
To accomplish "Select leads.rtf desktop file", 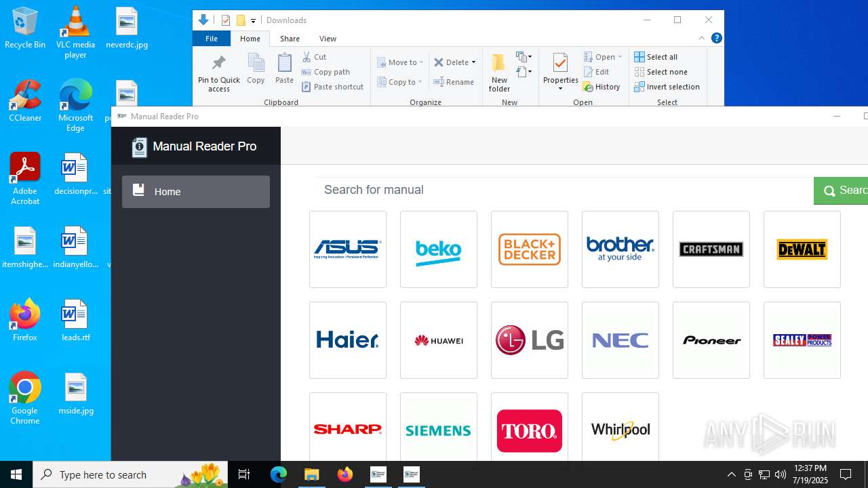I will [75, 320].
